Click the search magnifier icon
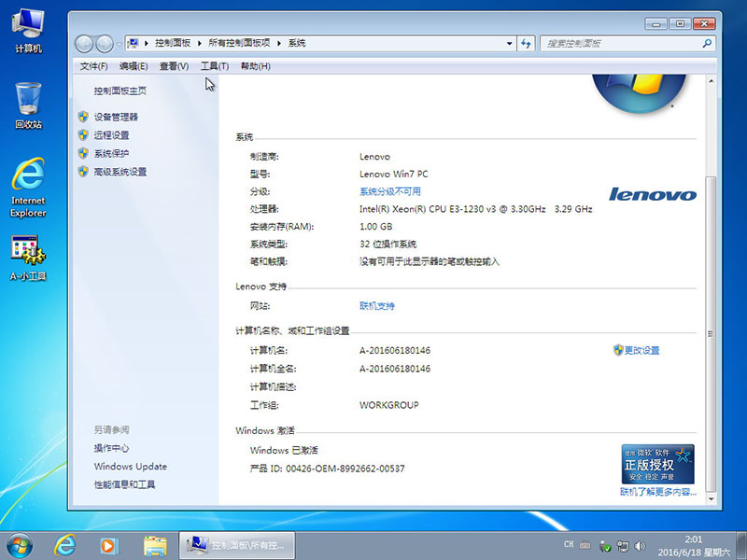 [x=707, y=43]
